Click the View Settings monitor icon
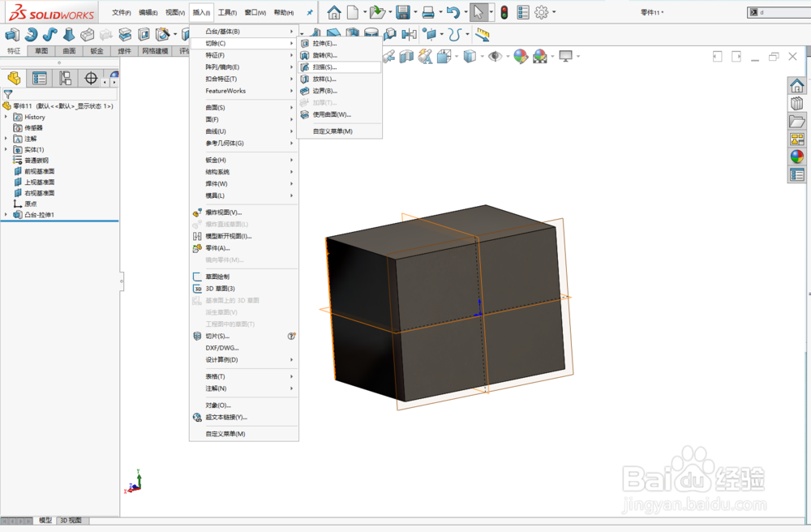The height and width of the screenshot is (532, 811). (x=566, y=56)
